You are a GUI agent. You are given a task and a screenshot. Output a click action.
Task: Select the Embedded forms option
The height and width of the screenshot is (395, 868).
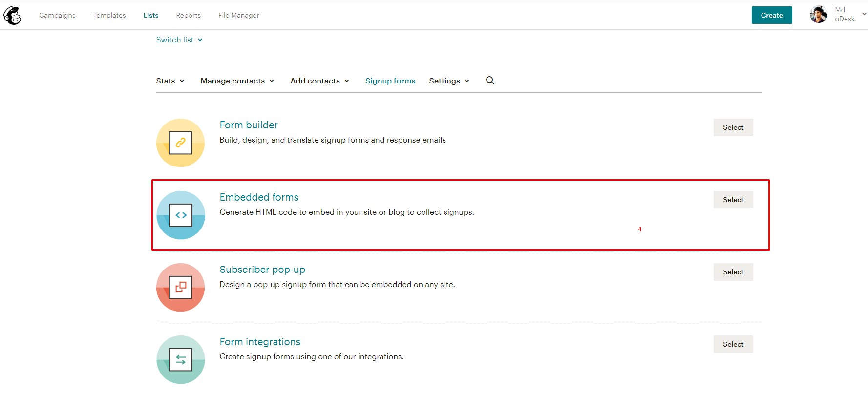733,200
